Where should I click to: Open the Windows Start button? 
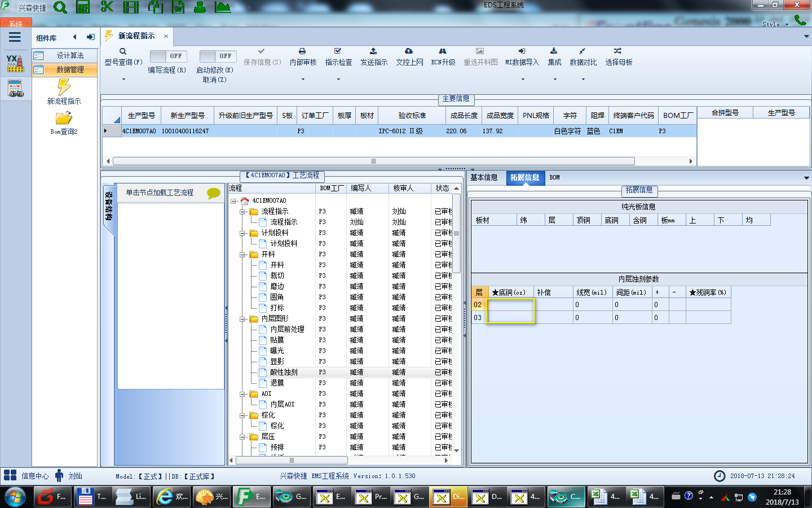click(15, 497)
